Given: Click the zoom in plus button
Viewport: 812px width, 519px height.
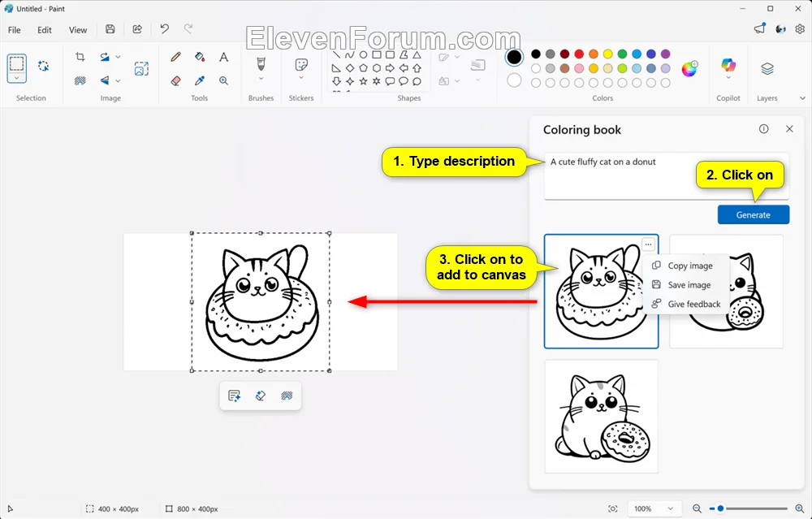Looking at the screenshot, I should (799, 508).
